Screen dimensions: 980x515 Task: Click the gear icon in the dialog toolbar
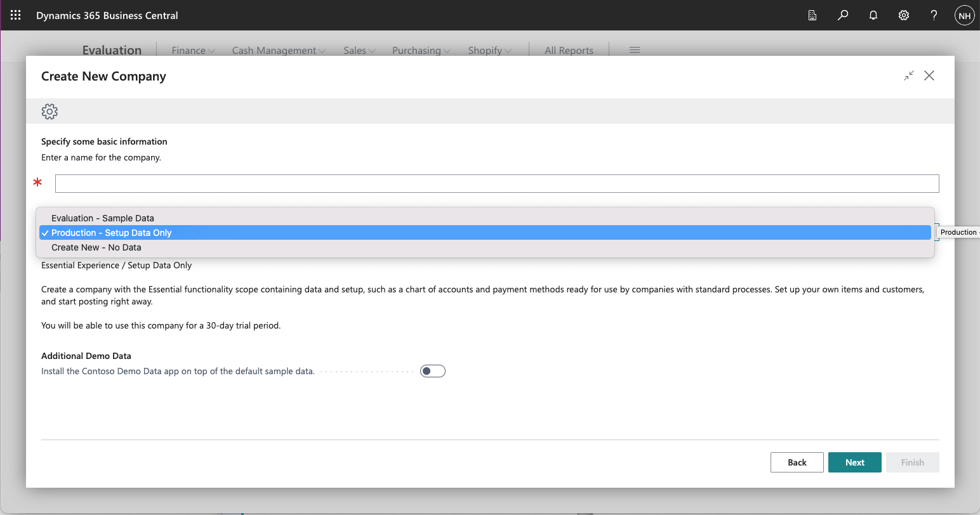coord(50,112)
